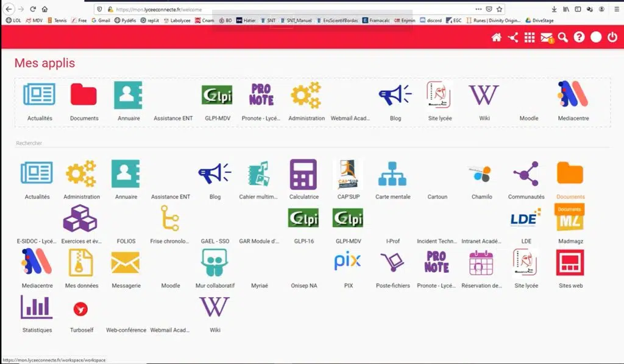
Task: Open the user profile avatar circle
Action: click(596, 37)
